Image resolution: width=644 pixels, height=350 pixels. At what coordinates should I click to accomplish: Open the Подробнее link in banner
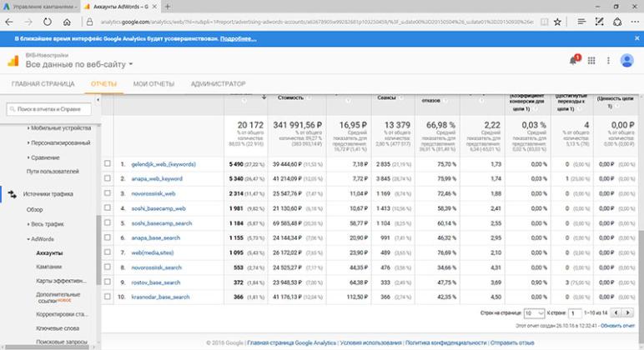239,38
